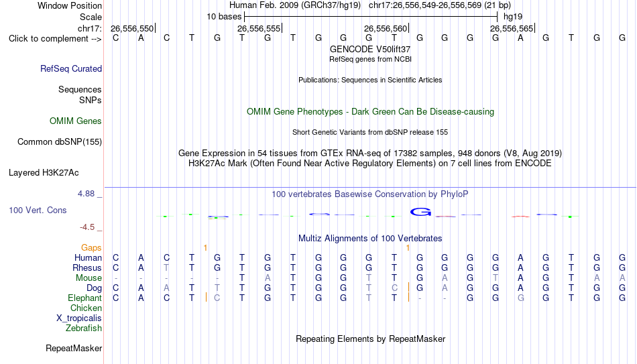Image resolution: width=637 pixels, height=364 pixels.
Task: Click the 'Human Feb. 2009 (GRCh37/hg19)' header
Action: [295, 5]
